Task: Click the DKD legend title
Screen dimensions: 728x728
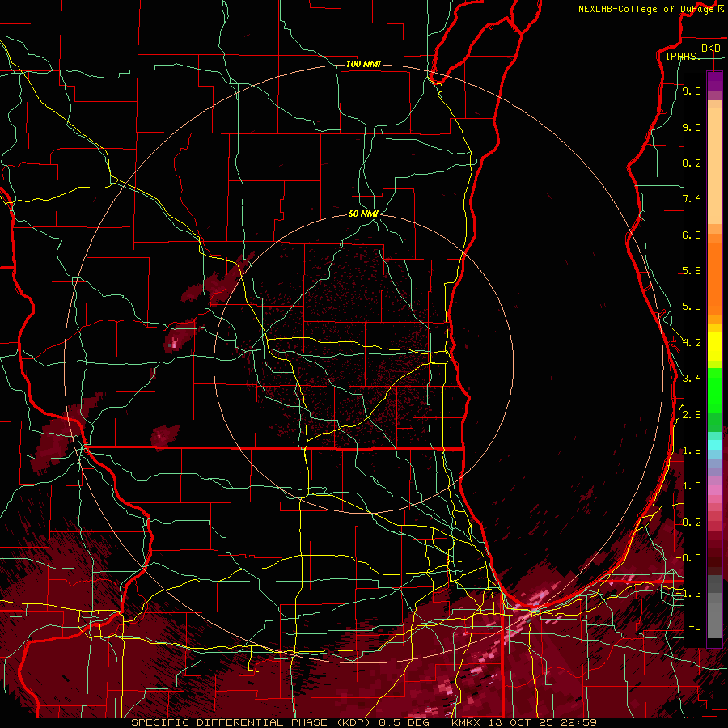Action: (x=711, y=48)
